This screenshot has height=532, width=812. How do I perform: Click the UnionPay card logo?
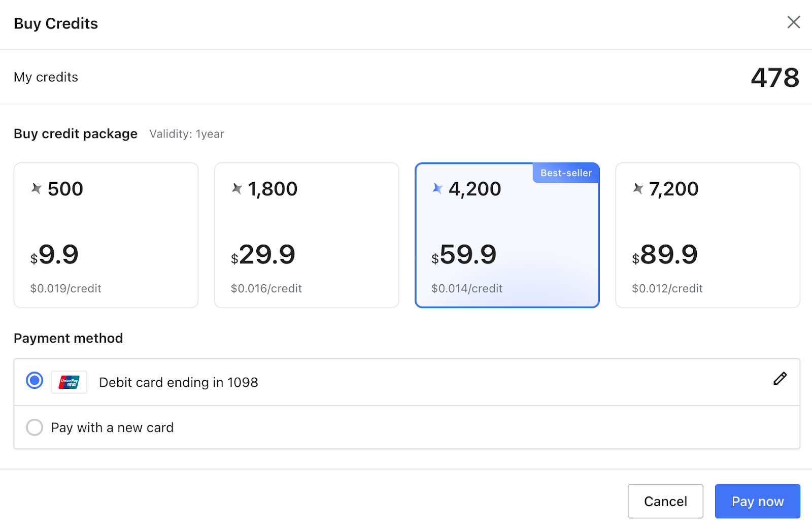click(69, 382)
